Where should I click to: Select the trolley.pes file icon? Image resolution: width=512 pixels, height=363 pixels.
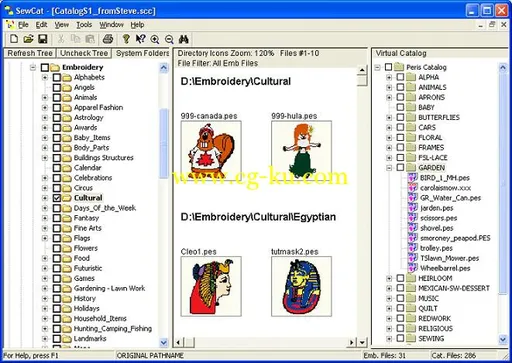(x=413, y=248)
